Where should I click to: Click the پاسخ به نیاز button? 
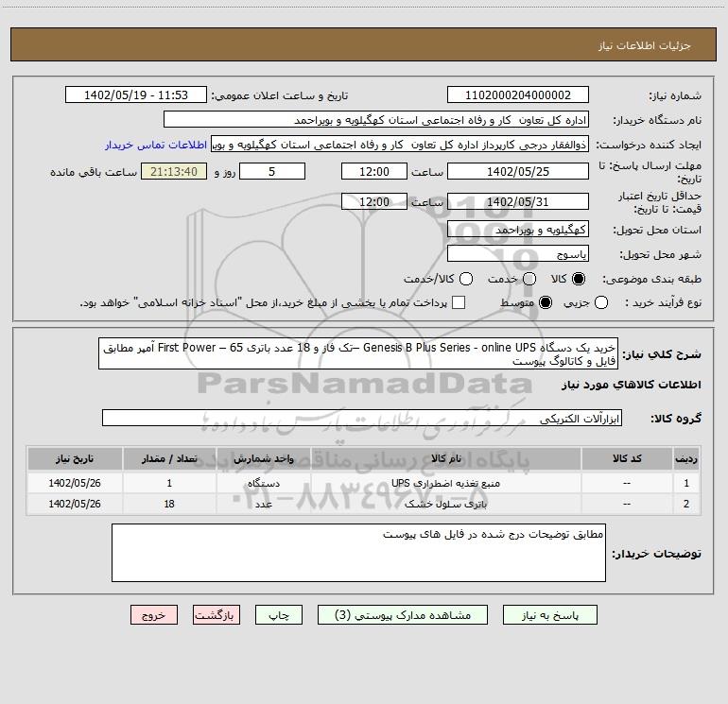pos(550,615)
